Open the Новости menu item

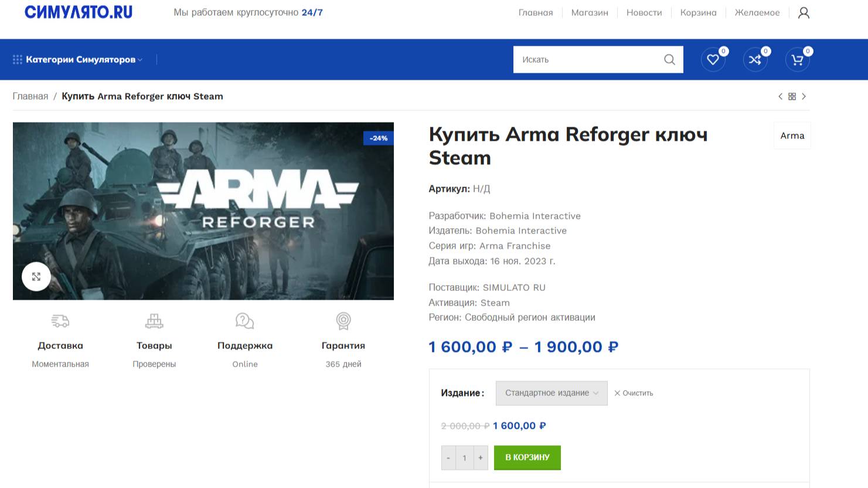644,12
